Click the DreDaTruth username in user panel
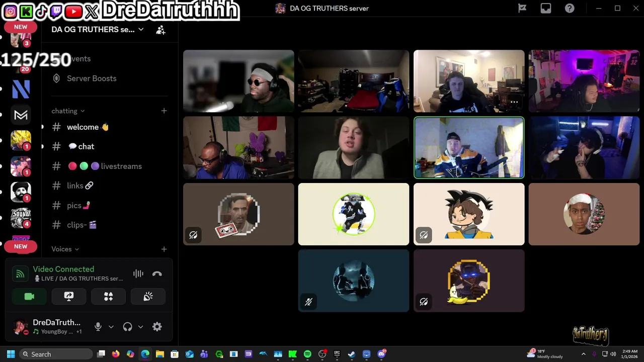Image resolution: width=644 pixels, height=362 pixels. (56, 322)
